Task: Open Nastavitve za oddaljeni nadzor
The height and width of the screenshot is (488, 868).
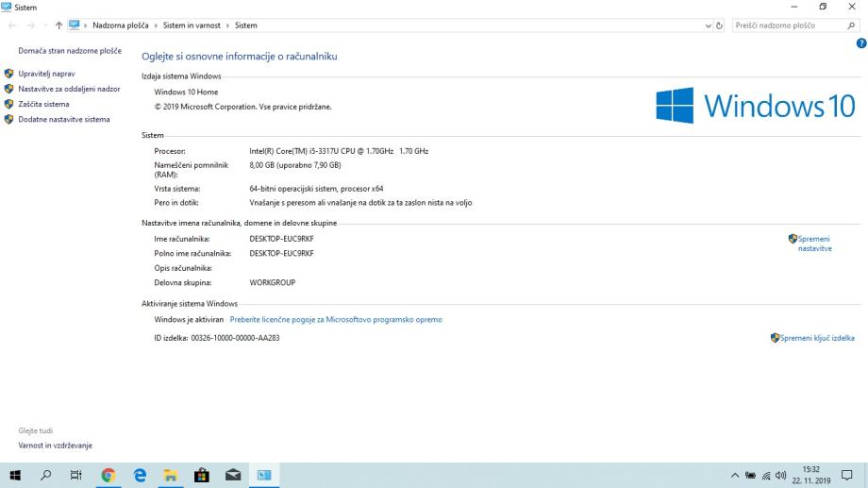Action: click(69, 89)
